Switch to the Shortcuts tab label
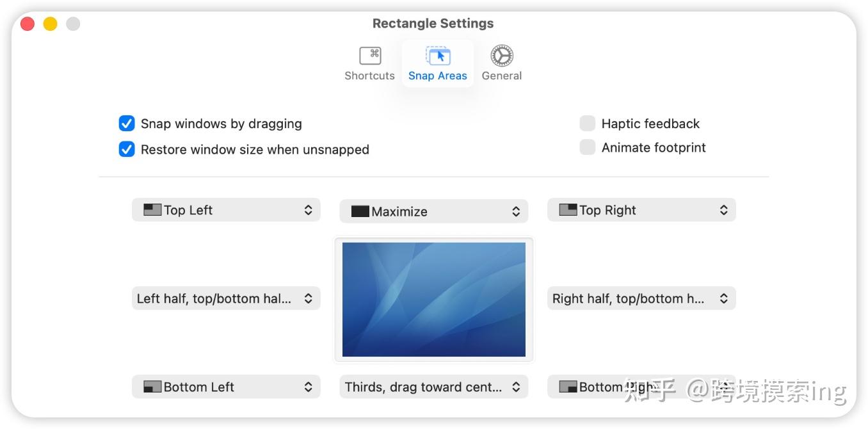The image size is (868, 429). [369, 76]
